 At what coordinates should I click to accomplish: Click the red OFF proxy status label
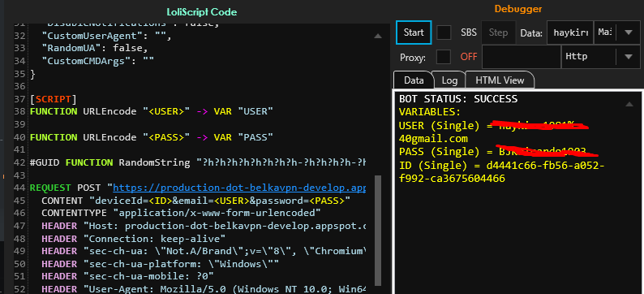[469, 57]
